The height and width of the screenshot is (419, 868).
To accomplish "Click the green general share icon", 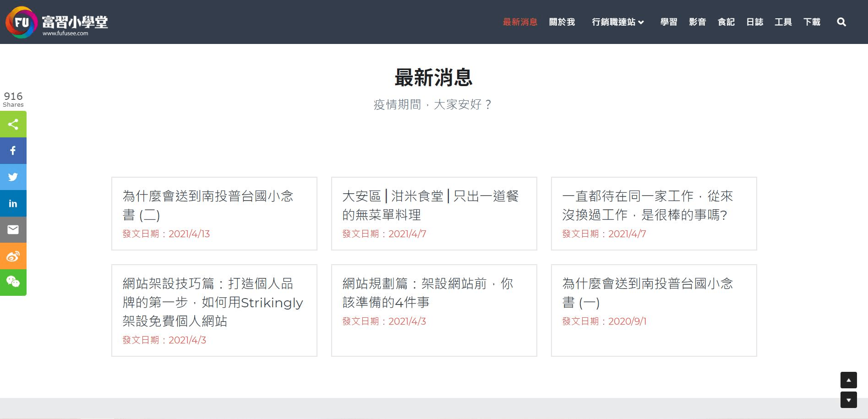I will [13, 124].
